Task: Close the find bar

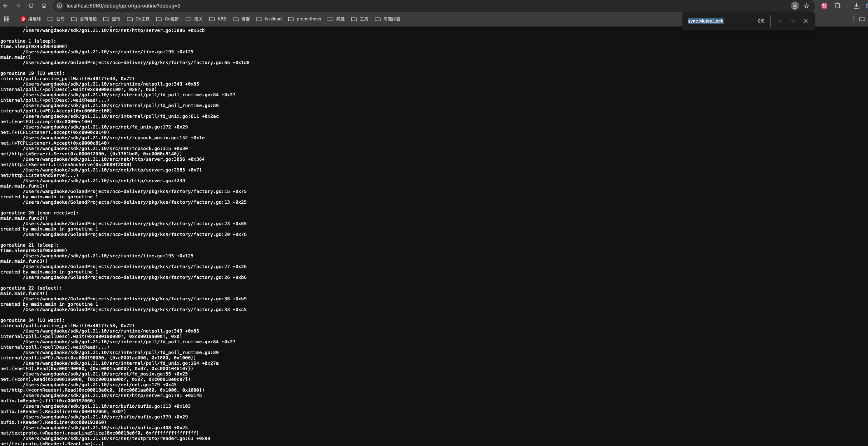Action: (x=806, y=21)
